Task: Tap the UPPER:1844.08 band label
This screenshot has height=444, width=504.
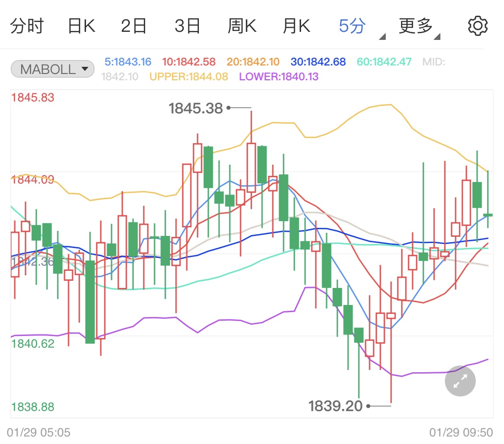Action: pyautogui.click(x=189, y=77)
